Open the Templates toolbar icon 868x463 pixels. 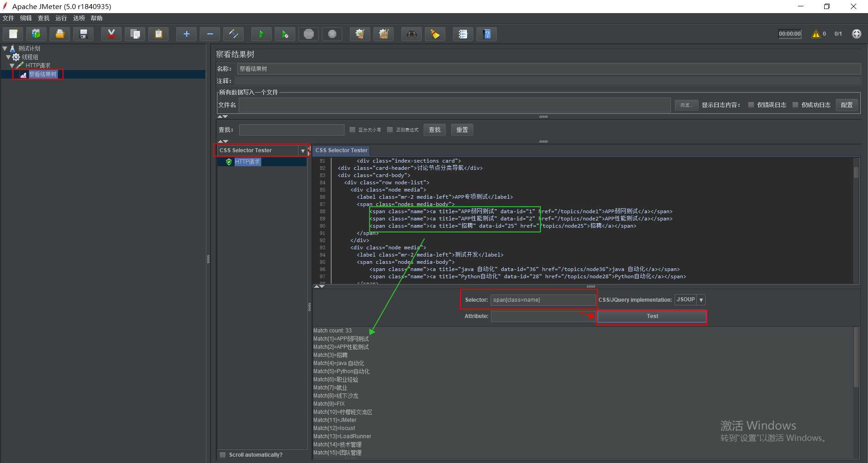tap(36, 34)
